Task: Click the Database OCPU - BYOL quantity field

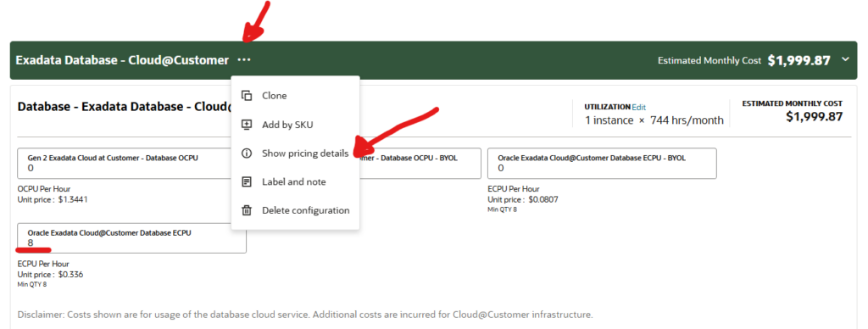Action: (420, 163)
